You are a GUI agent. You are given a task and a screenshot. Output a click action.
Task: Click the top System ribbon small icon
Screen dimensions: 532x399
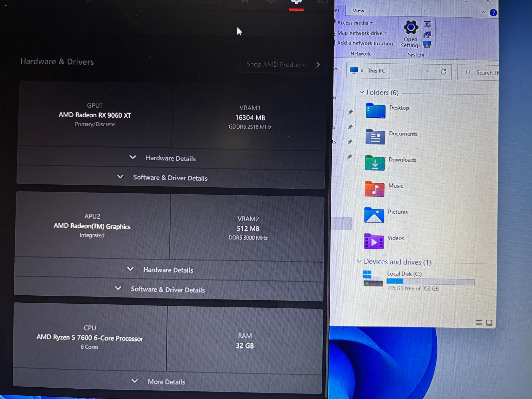click(x=427, y=24)
